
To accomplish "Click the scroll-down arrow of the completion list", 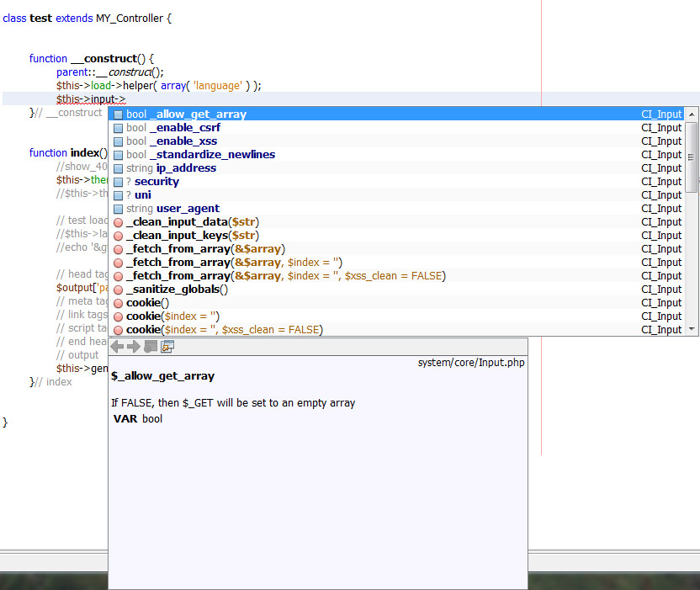I will pos(693,329).
